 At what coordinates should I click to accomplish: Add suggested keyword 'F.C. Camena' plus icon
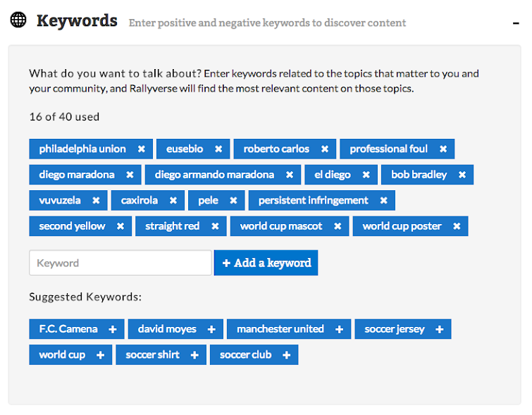pos(113,329)
